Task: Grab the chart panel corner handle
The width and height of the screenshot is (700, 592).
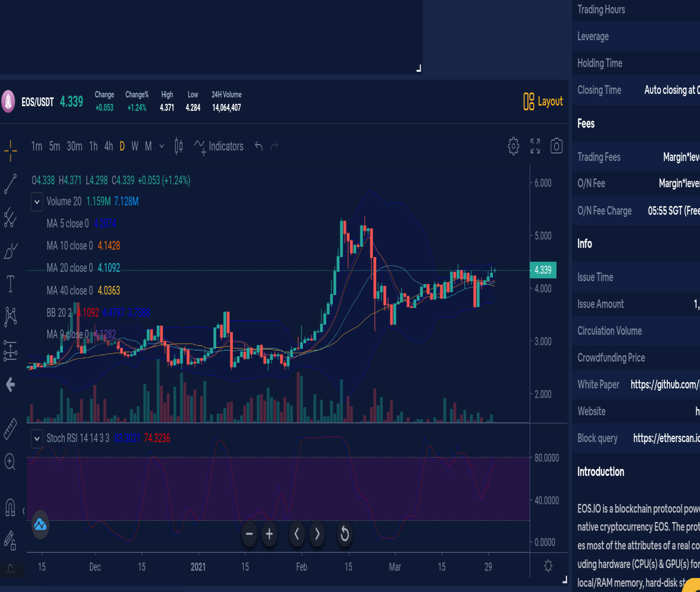Action: pyautogui.click(x=564, y=580)
